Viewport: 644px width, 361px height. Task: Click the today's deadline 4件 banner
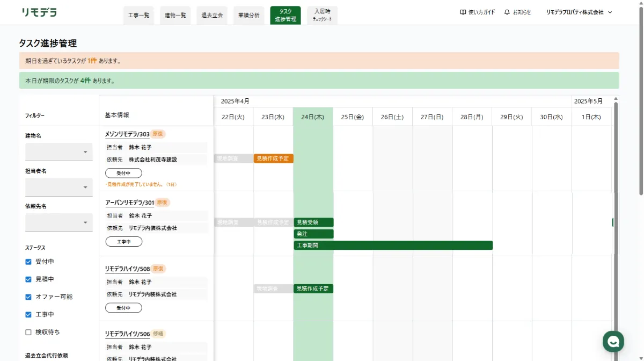coord(319,81)
